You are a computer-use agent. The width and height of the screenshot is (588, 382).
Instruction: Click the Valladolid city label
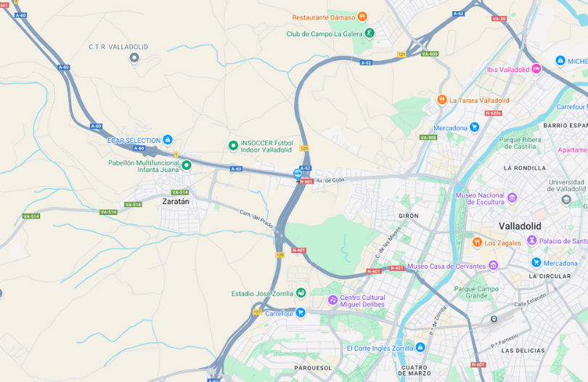[520, 226]
